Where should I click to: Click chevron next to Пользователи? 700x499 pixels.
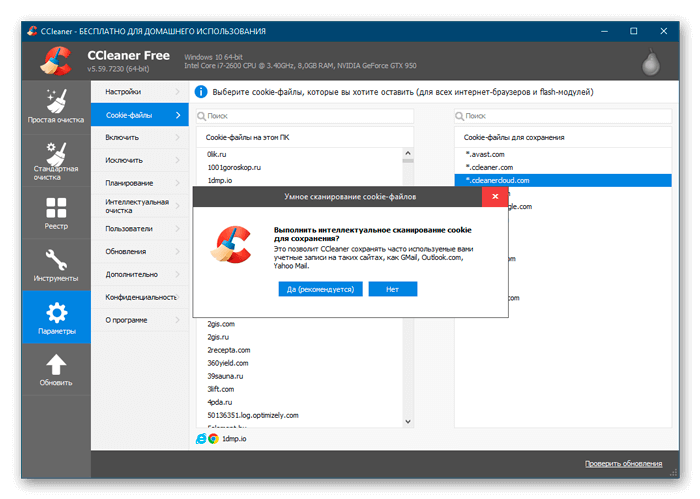click(178, 229)
